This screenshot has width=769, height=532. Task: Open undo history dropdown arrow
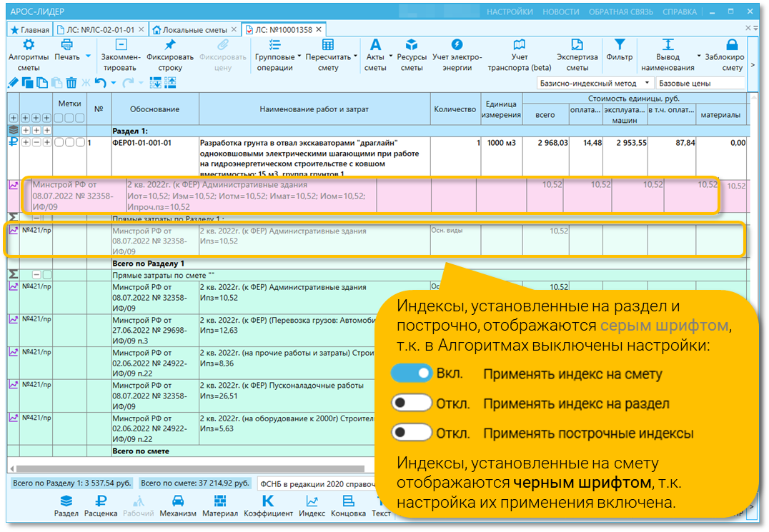pyautogui.click(x=114, y=83)
